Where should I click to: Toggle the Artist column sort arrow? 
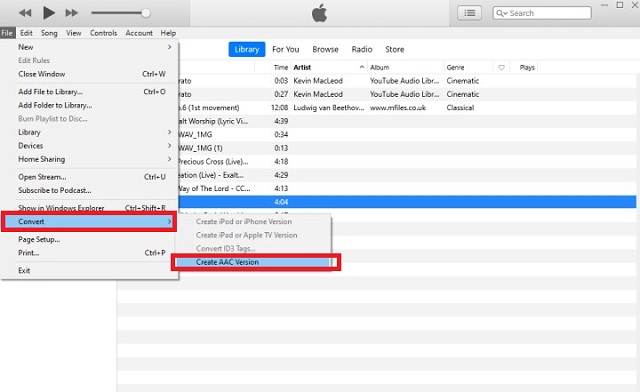pyautogui.click(x=362, y=67)
